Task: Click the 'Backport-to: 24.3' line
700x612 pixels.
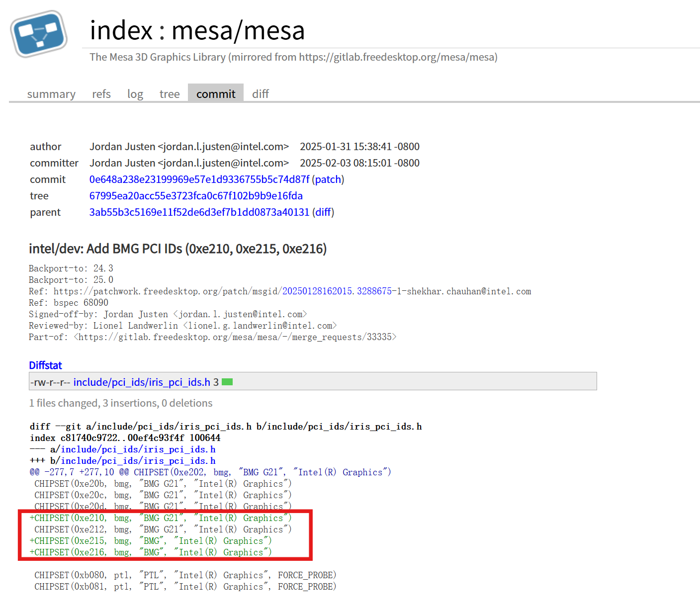Action: click(x=71, y=268)
